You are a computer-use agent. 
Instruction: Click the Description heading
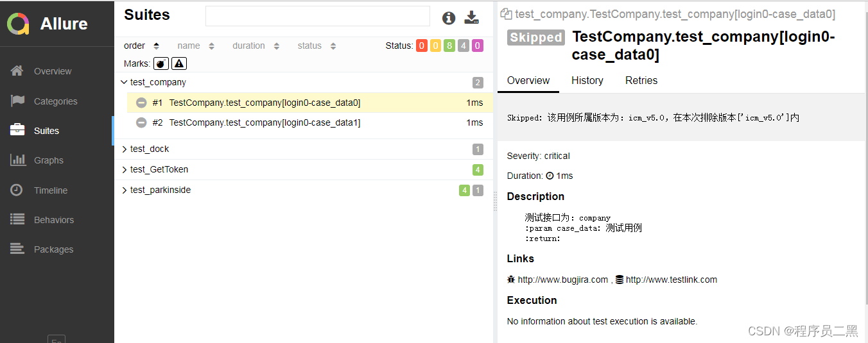[535, 196]
